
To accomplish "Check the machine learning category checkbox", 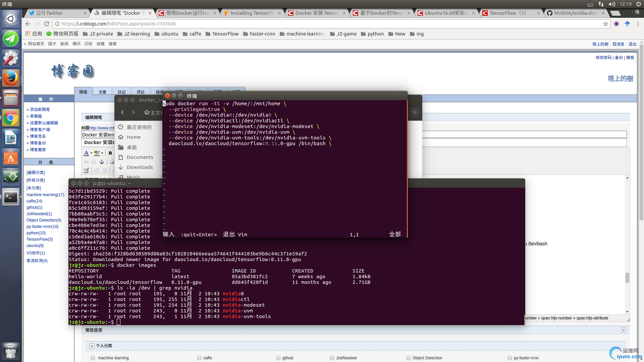I will click(93, 358).
